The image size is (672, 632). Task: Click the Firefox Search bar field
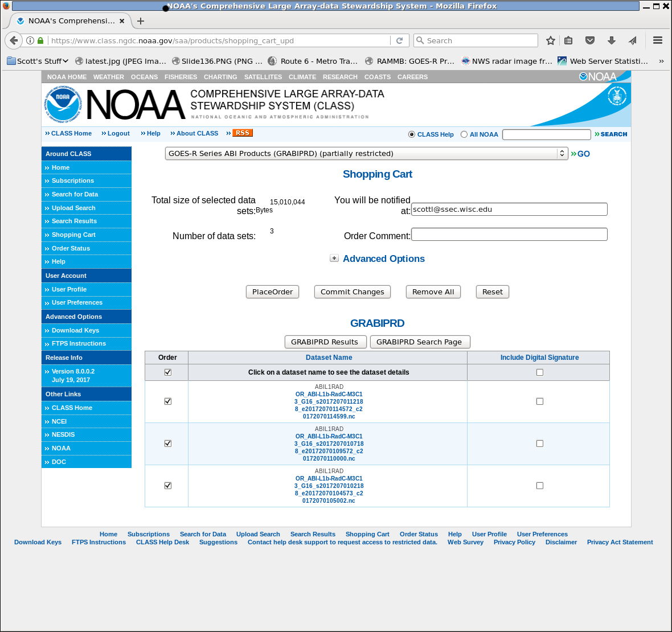click(476, 40)
